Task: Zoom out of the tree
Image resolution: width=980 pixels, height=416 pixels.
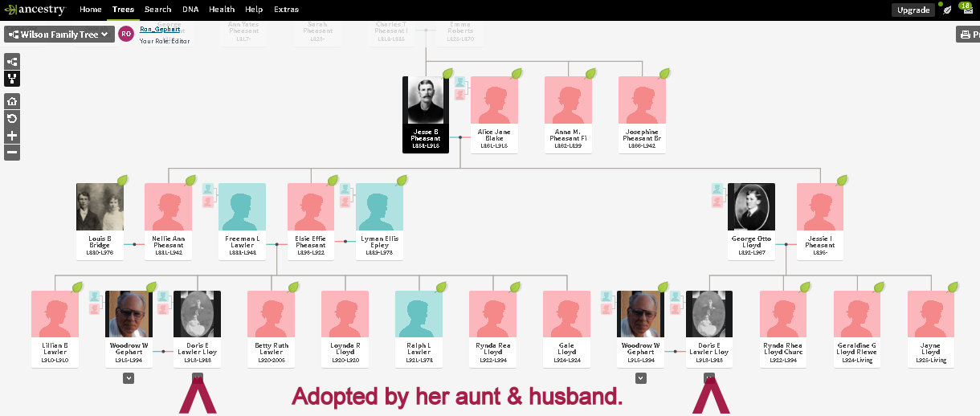Action: 12,153
